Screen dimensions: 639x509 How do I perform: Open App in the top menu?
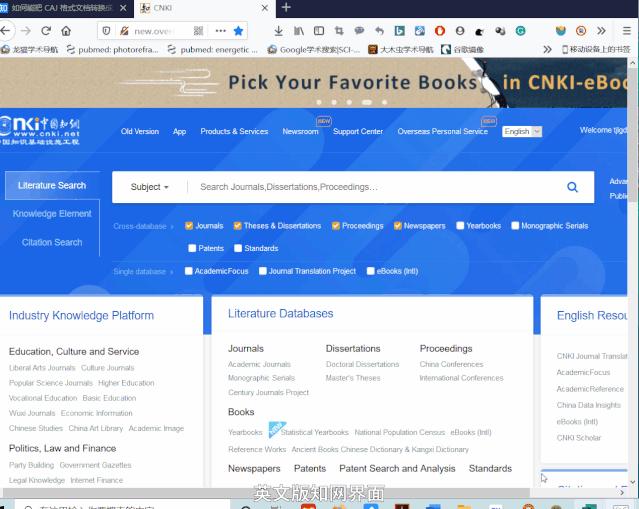coord(179,132)
